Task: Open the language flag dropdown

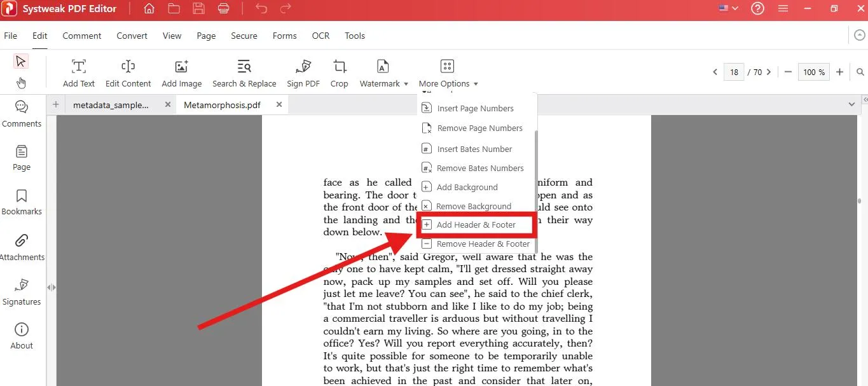Action: (728, 9)
